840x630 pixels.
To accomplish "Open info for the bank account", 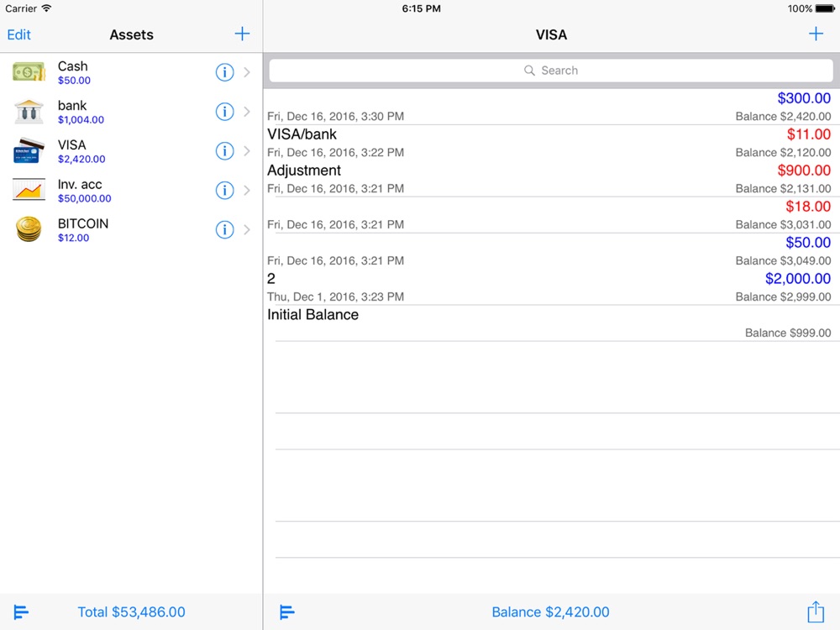I will [224, 112].
